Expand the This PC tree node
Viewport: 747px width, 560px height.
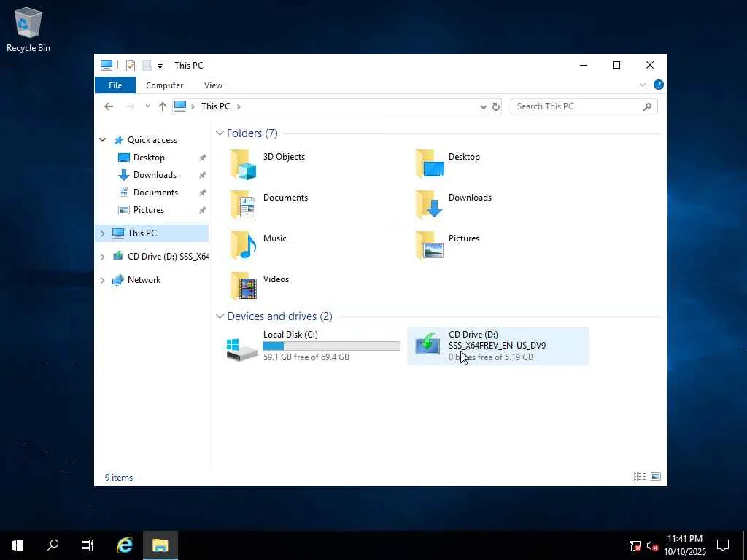(x=102, y=233)
